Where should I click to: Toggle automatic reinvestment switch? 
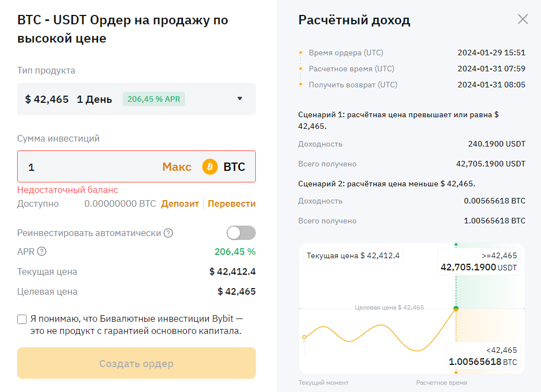[x=241, y=233]
